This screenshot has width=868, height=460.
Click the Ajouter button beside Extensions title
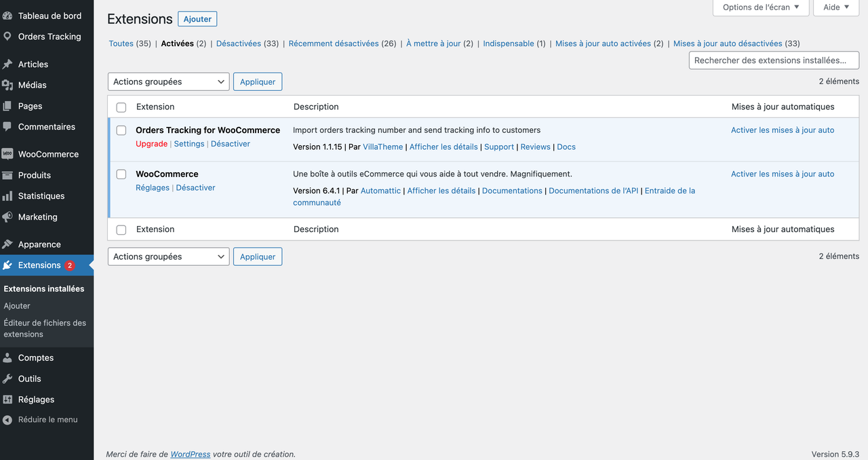point(197,19)
